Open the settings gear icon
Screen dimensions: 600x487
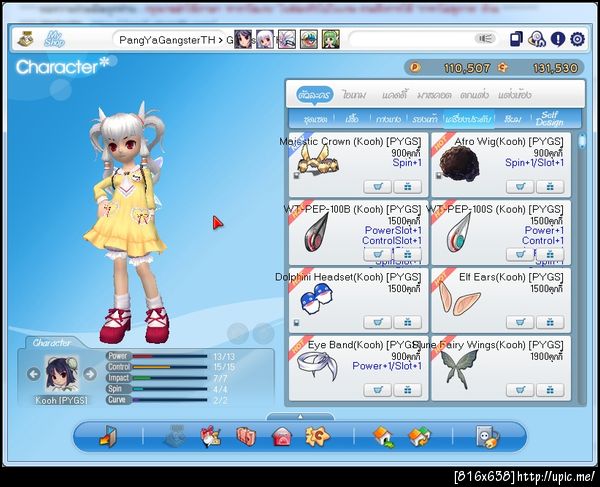pos(577,39)
